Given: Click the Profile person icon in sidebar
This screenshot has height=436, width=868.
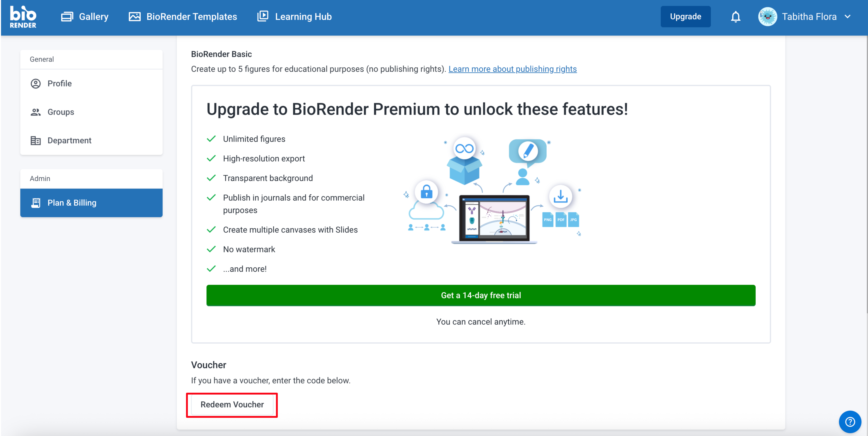Looking at the screenshot, I should coord(36,84).
